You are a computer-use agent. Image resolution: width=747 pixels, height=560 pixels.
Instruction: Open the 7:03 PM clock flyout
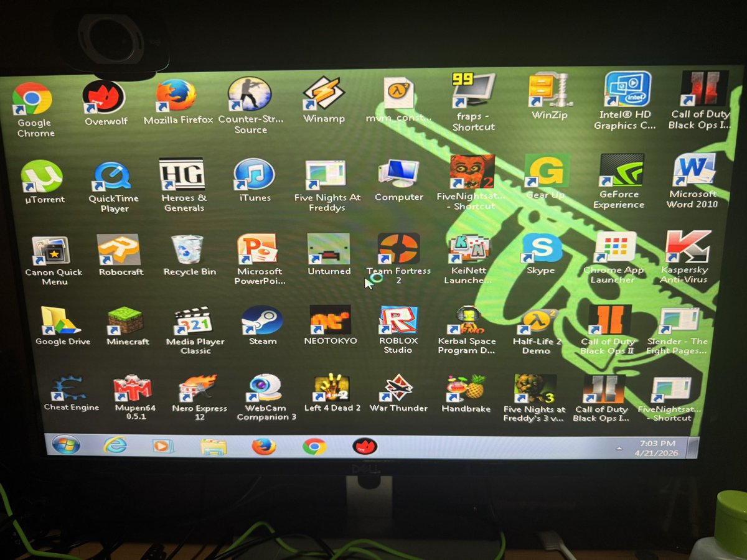tap(657, 448)
